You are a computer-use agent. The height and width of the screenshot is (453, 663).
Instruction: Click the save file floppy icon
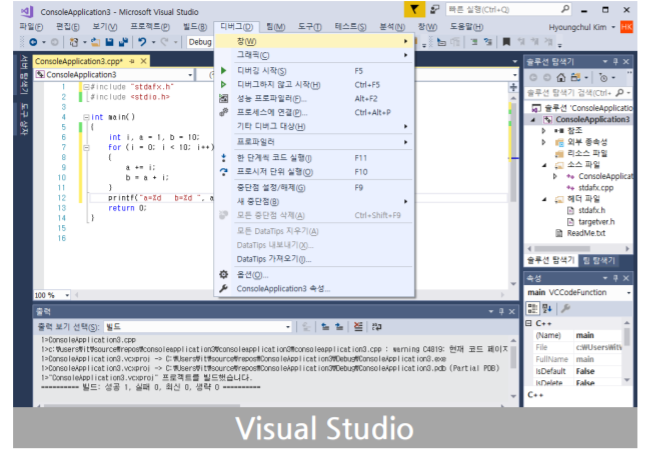click(110, 42)
